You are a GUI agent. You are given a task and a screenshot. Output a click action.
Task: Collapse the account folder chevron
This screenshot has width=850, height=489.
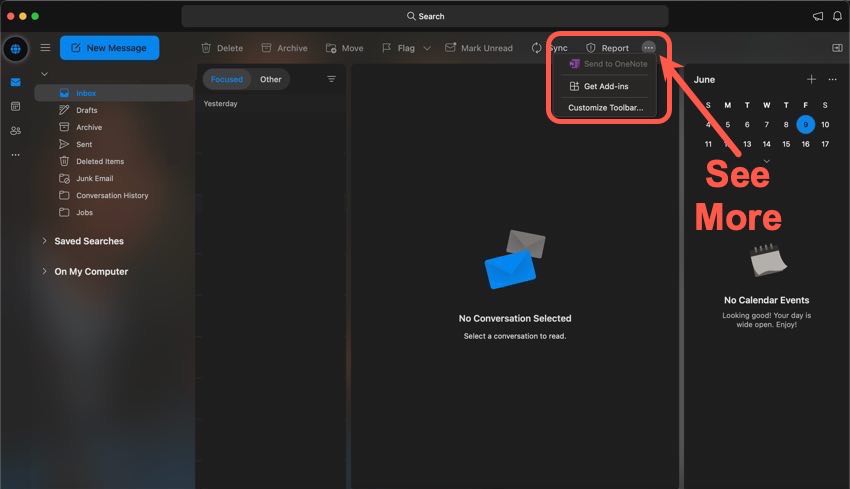pos(44,74)
